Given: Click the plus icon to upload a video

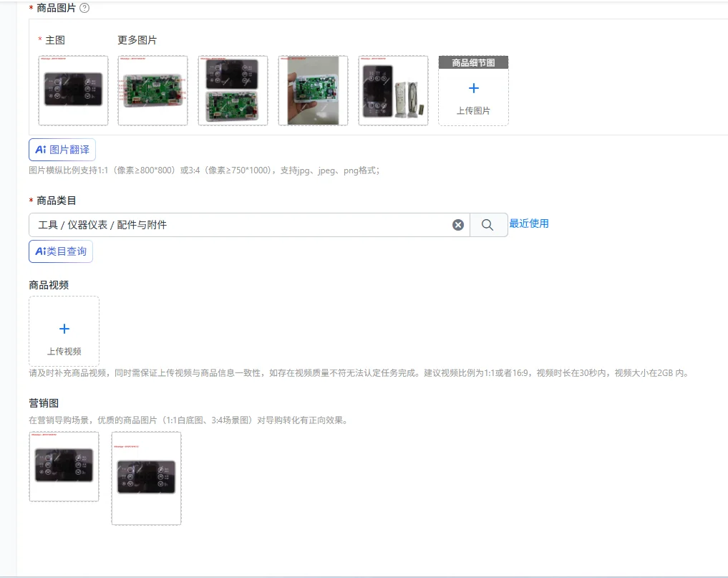Looking at the screenshot, I should click(x=64, y=329).
